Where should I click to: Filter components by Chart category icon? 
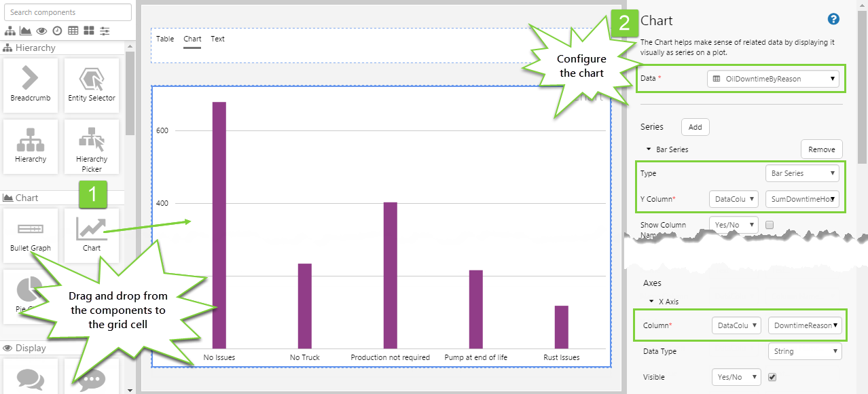point(26,31)
